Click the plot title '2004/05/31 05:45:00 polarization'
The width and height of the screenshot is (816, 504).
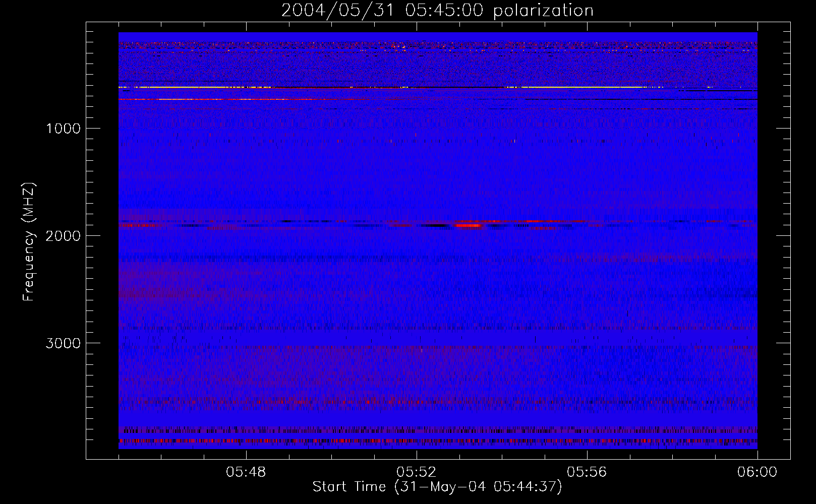437,10
